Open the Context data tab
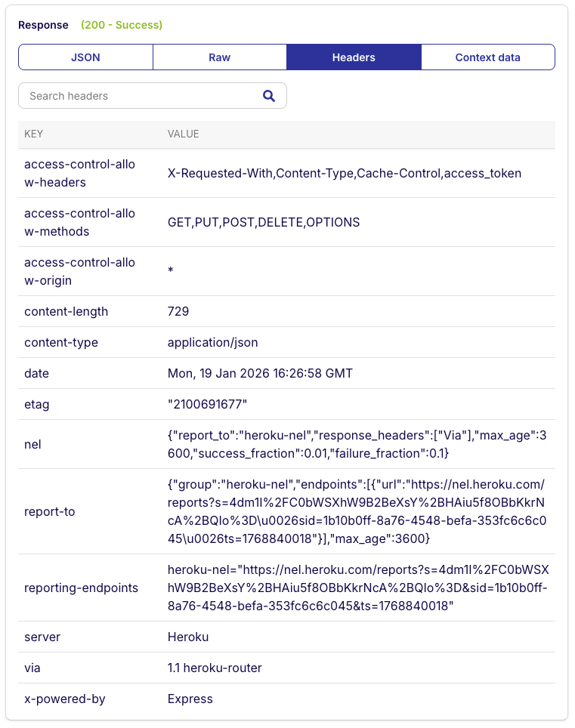This screenshot has width=575, height=728. 487,57
